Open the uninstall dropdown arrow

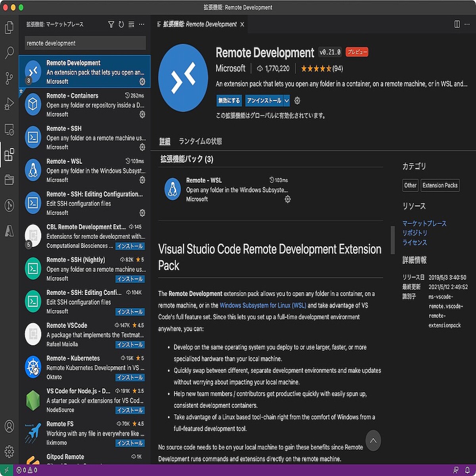(287, 100)
